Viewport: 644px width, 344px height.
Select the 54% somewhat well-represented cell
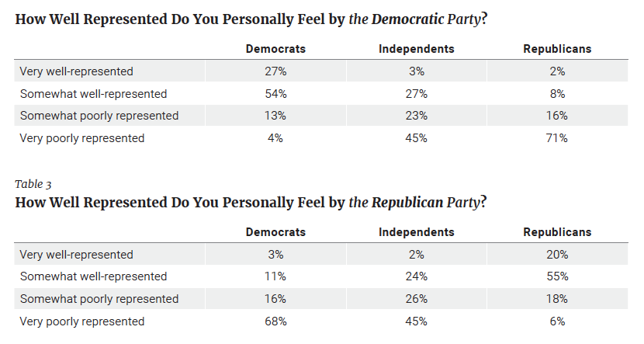click(275, 94)
